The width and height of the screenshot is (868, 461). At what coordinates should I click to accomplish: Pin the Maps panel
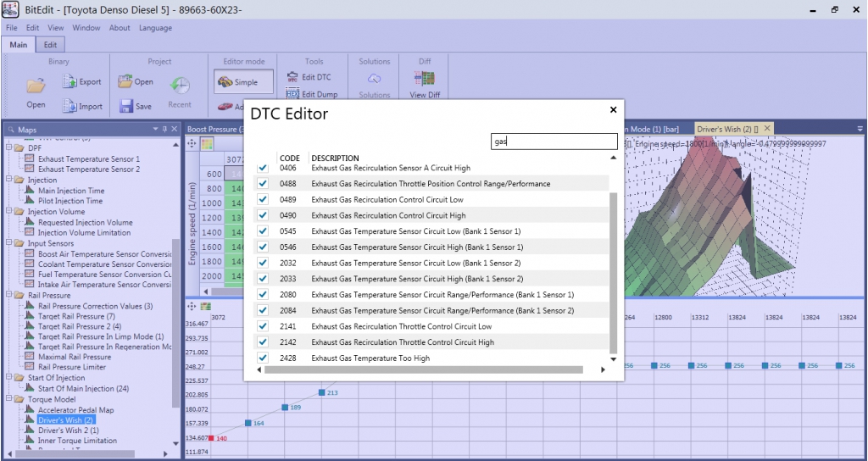tap(164, 130)
